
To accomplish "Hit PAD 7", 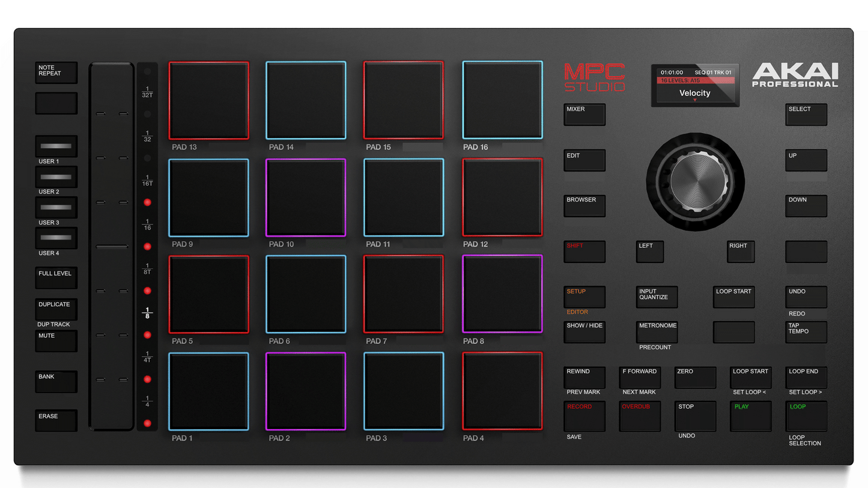I will [404, 294].
